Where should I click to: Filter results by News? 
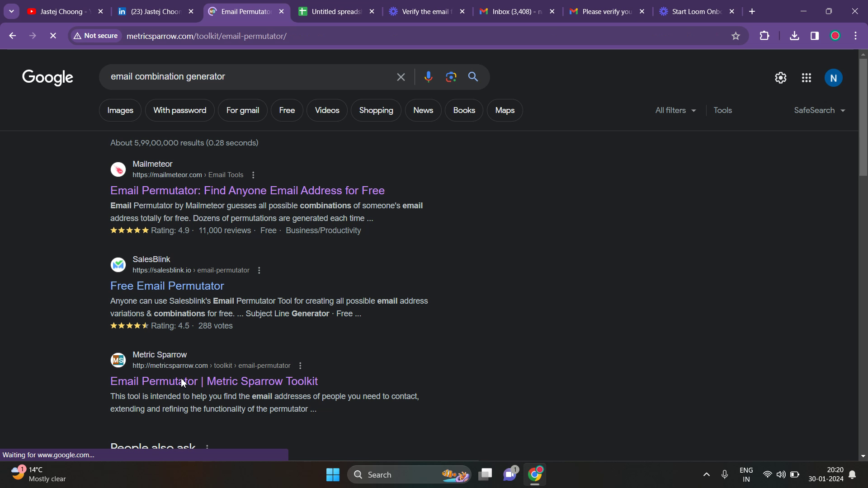(x=423, y=110)
